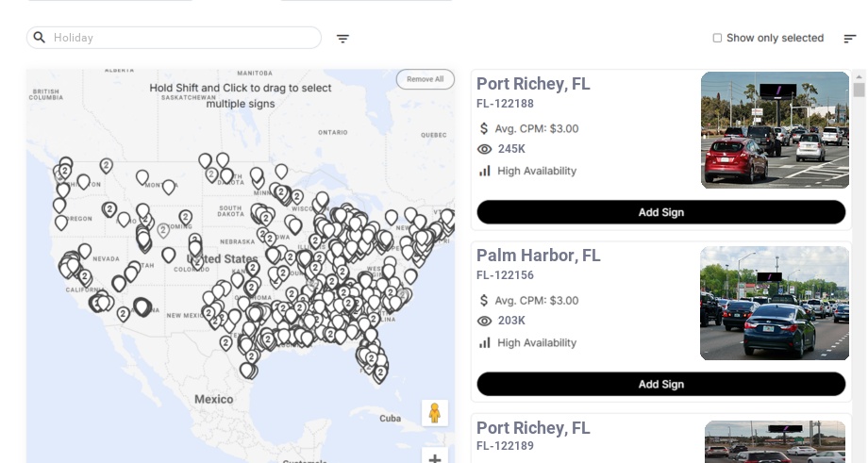Click eye impressions icon on Palm Harbor card
The image size is (868, 463).
coord(485,321)
